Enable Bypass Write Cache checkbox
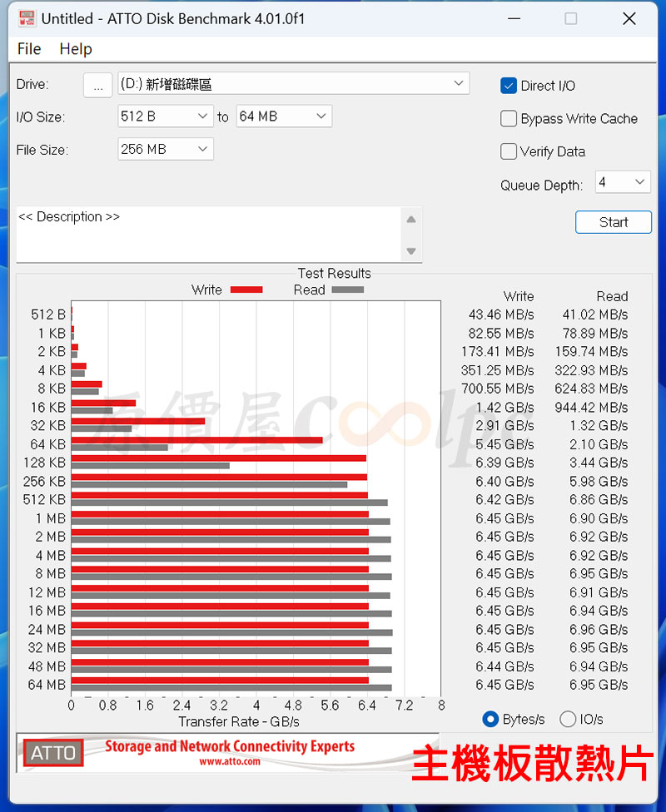Image resolution: width=666 pixels, height=812 pixels. pos(509,119)
